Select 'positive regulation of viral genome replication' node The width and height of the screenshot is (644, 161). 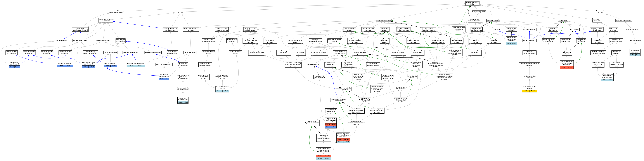click(567, 64)
